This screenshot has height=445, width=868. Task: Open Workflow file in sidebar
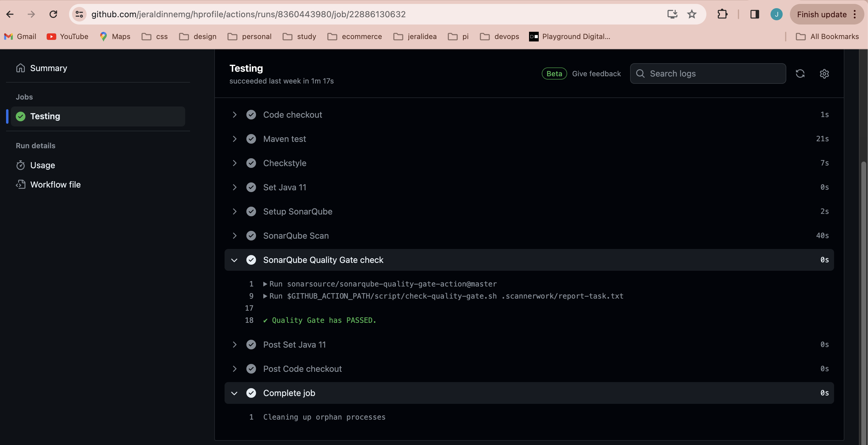[55, 185]
